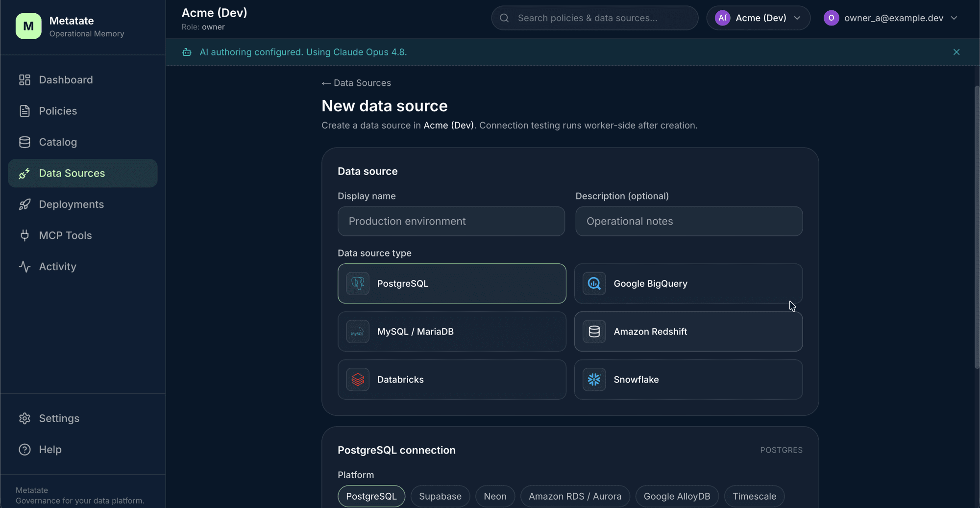Choose the Timescale platform pill
This screenshot has width=980, height=508.
click(754, 496)
